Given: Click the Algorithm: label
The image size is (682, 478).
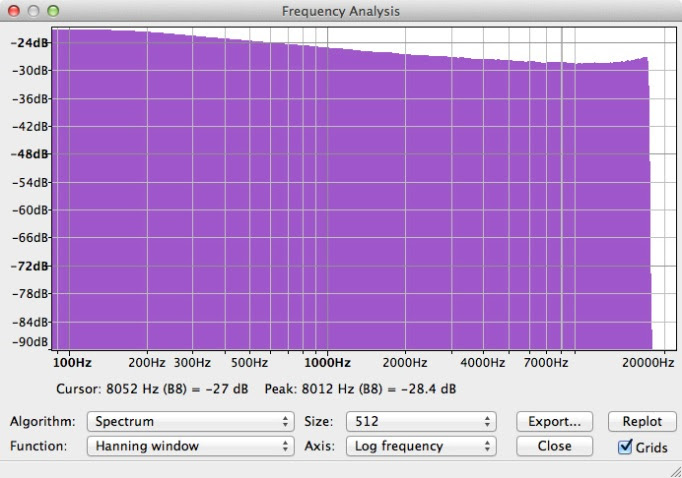Looking at the screenshot, I should [43, 421].
